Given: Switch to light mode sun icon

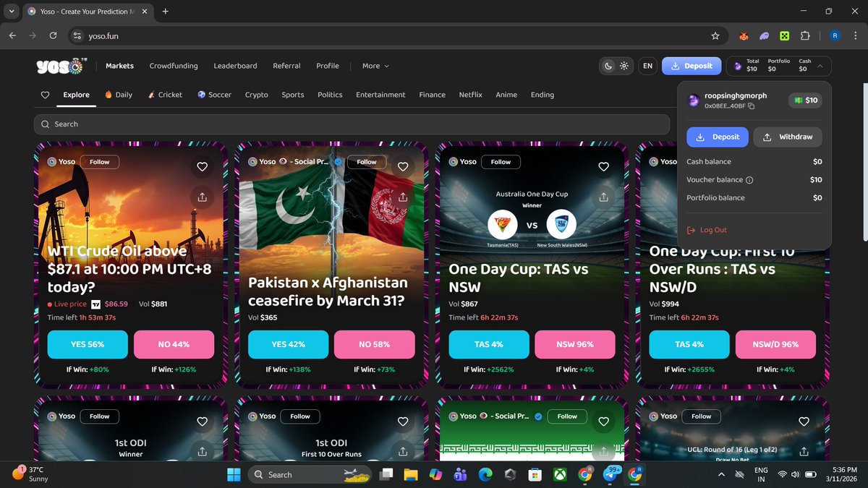Looking at the screenshot, I should coord(624,66).
